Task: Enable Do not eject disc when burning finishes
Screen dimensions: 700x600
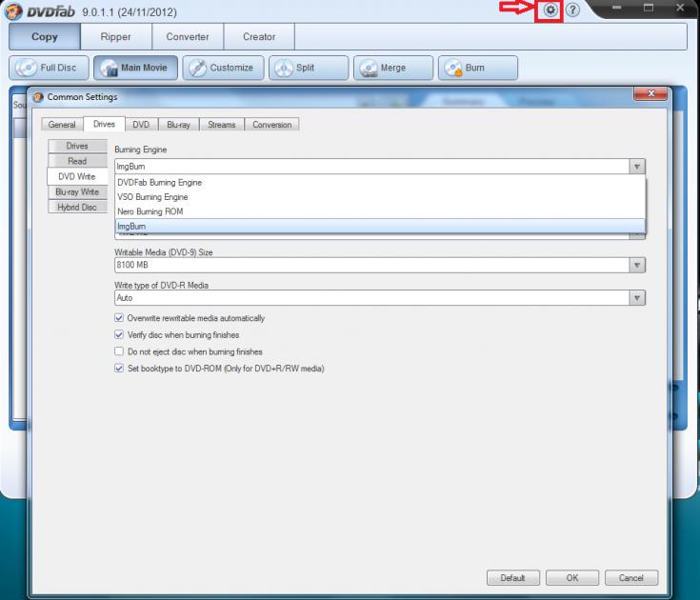Action: pos(119,351)
